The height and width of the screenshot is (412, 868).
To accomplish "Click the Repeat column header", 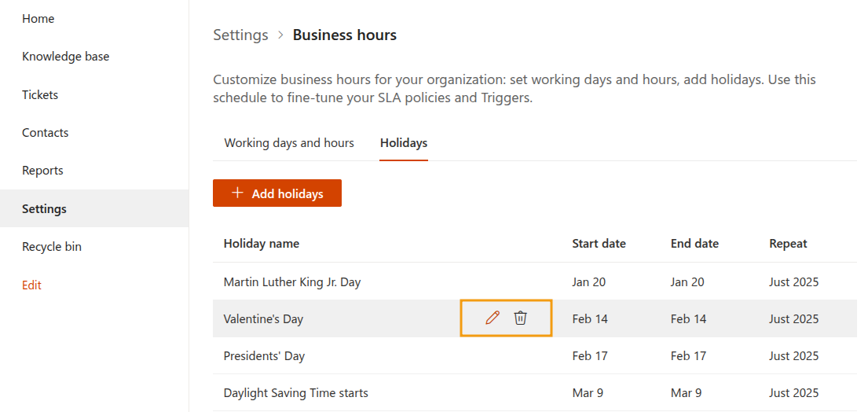I will [788, 244].
